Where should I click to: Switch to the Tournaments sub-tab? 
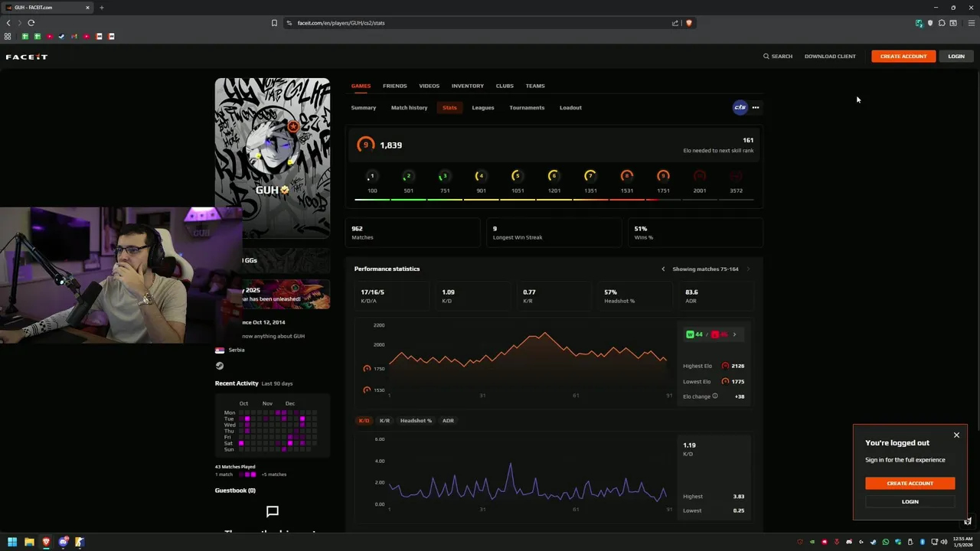[x=527, y=108]
